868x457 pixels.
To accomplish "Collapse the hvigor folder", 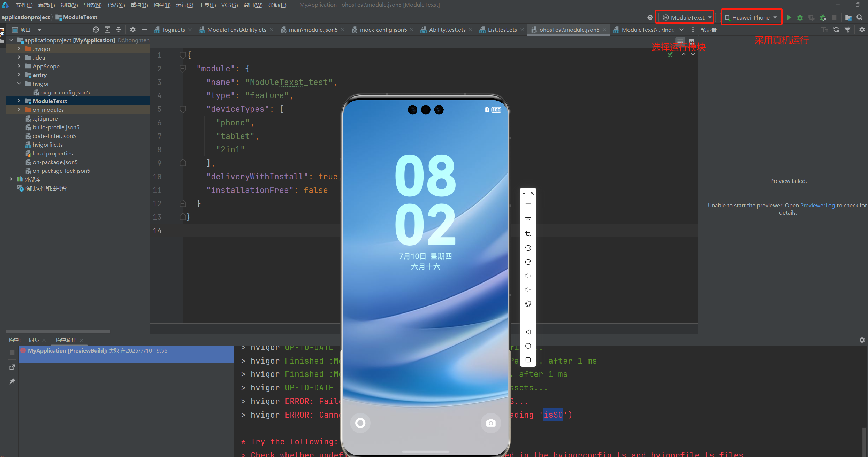I will (19, 84).
